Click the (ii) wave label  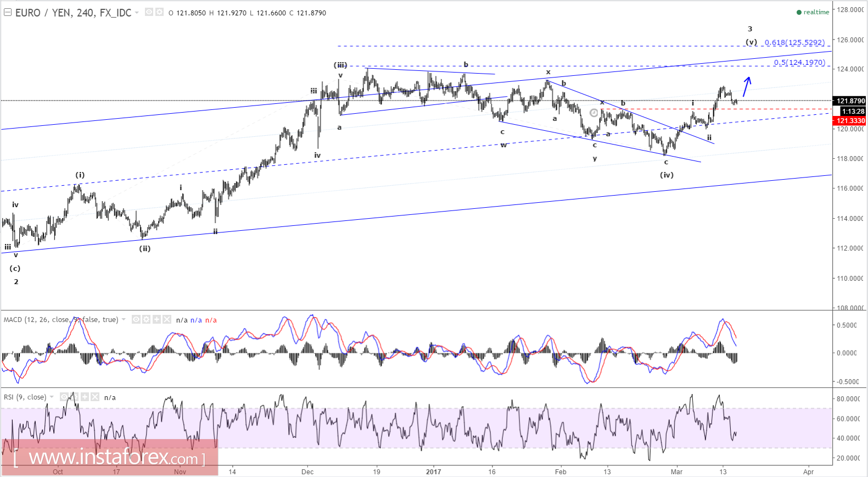(144, 248)
